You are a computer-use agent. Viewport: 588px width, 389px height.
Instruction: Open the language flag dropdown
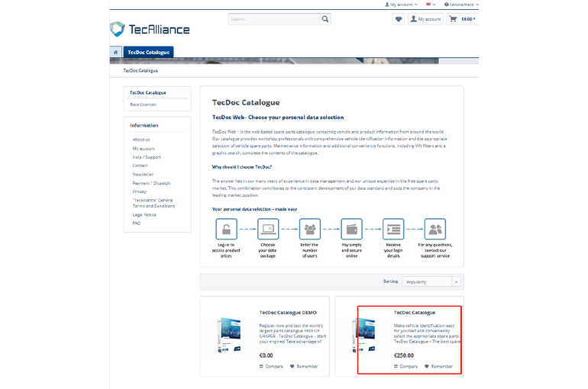tap(431, 5)
